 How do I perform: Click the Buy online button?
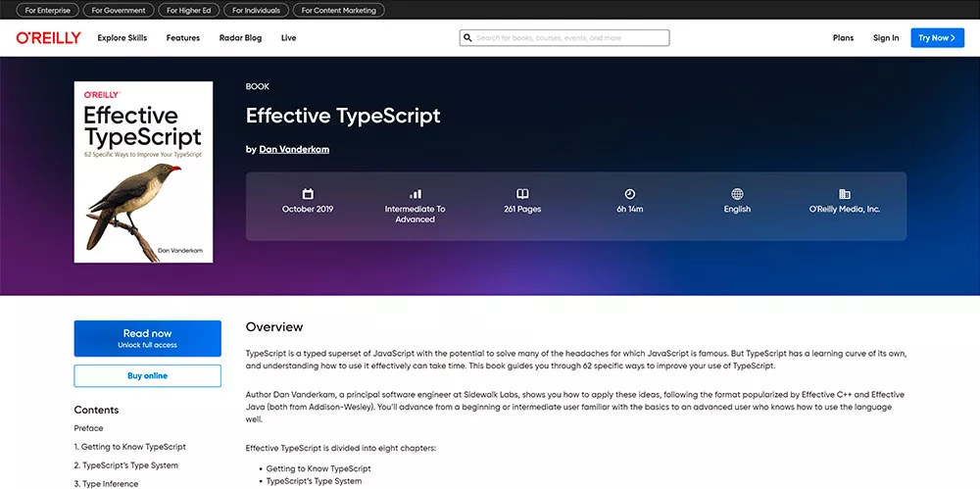(x=148, y=376)
